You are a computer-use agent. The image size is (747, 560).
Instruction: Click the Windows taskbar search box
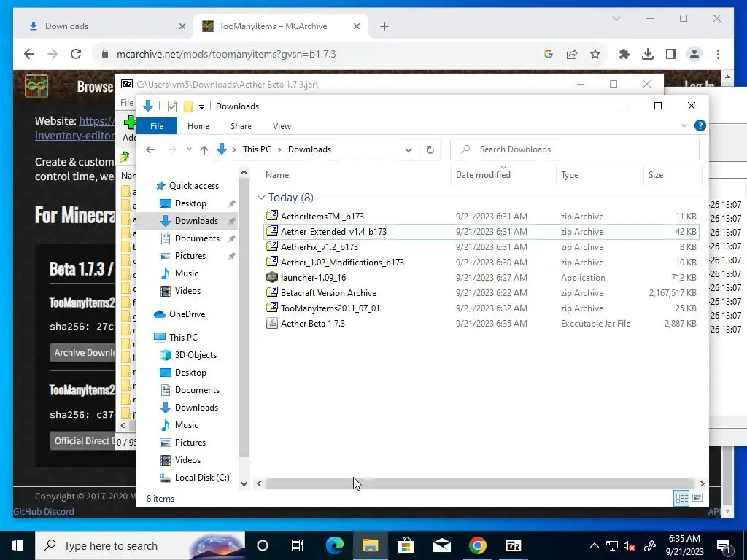(x=140, y=545)
